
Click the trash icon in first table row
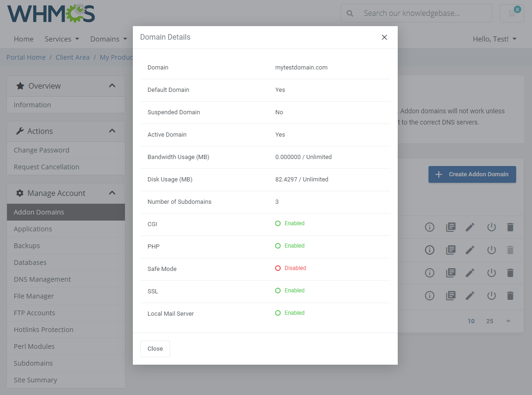(510, 227)
